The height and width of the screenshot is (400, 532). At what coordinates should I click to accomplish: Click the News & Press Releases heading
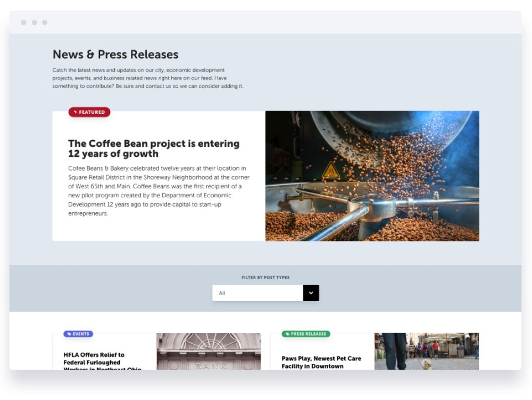tap(115, 54)
